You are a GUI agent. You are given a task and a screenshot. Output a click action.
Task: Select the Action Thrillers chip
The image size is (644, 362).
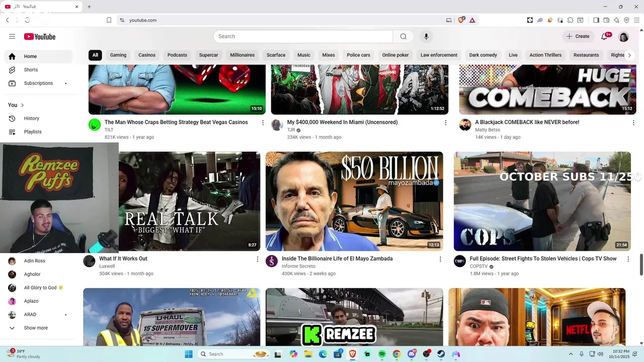(x=545, y=55)
